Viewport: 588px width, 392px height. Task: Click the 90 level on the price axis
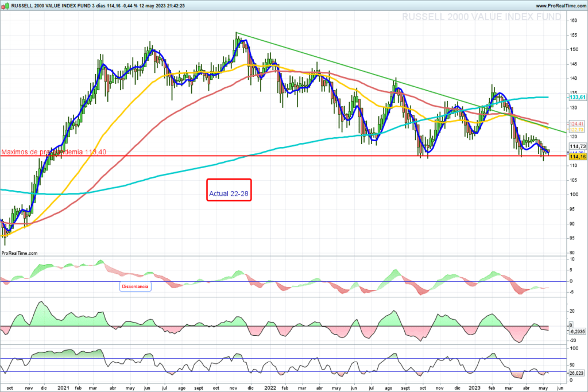[572, 224]
